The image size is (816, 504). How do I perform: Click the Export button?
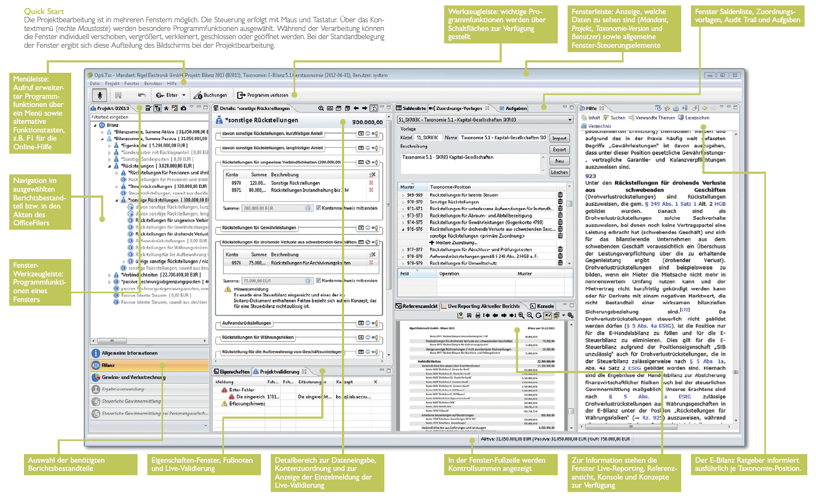click(x=559, y=149)
